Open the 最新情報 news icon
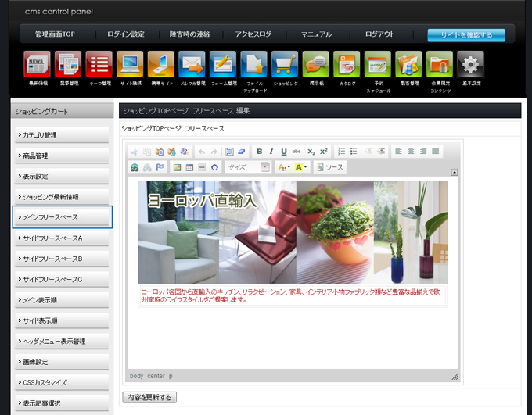 (x=37, y=65)
